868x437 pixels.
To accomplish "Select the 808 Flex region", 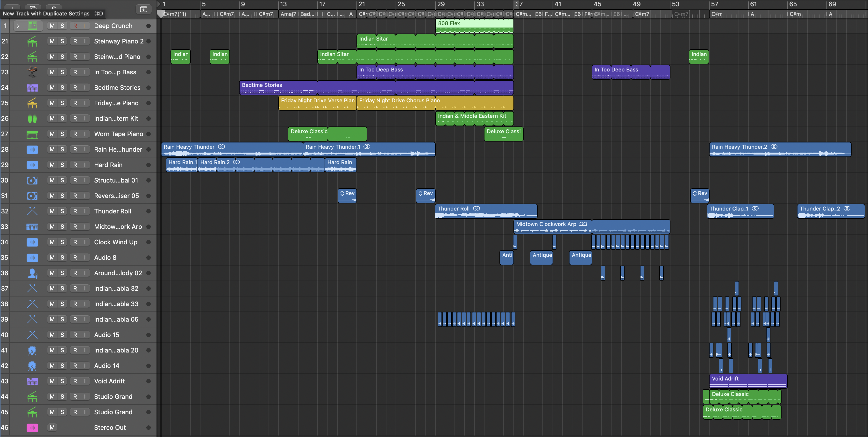I will pos(474,26).
